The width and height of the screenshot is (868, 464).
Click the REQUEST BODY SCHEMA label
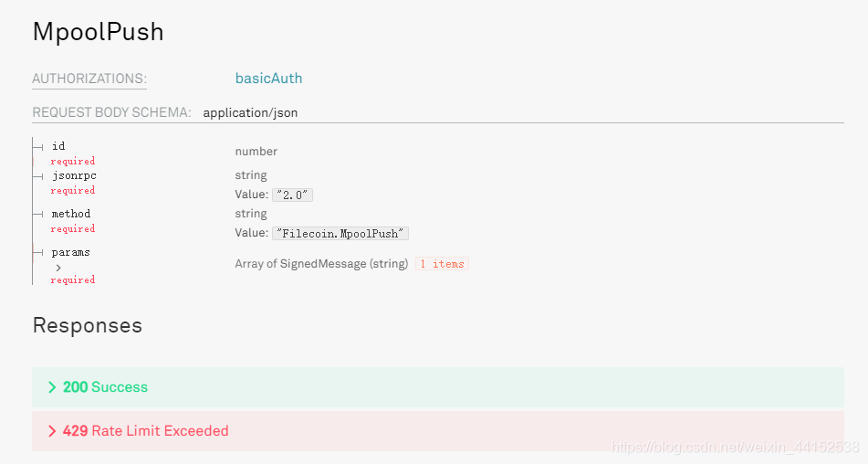coord(111,112)
